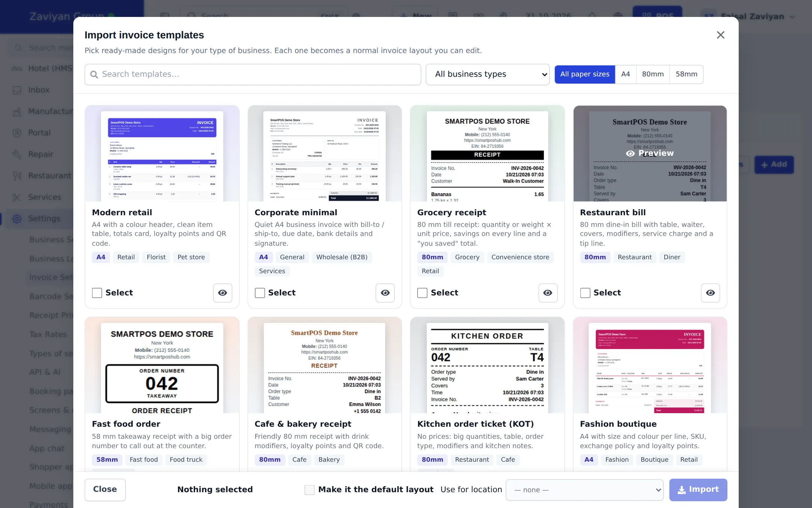Click the Florist tag on Modern retail

click(x=156, y=257)
